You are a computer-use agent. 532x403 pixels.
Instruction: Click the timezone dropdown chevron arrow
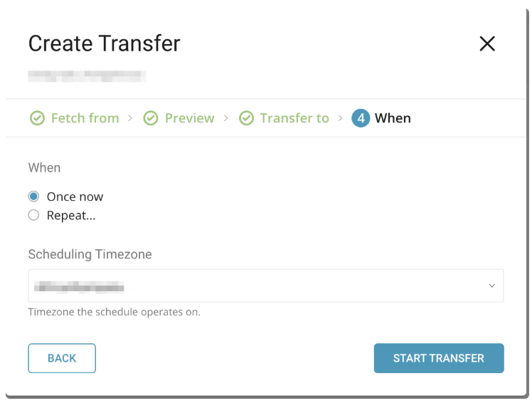pyautogui.click(x=491, y=286)
